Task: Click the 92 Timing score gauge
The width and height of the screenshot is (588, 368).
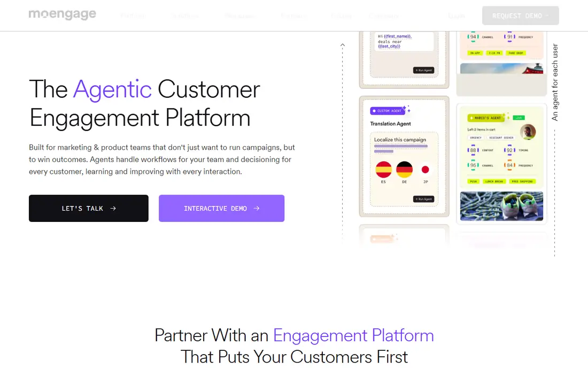Action: click(x=509, y=150)
